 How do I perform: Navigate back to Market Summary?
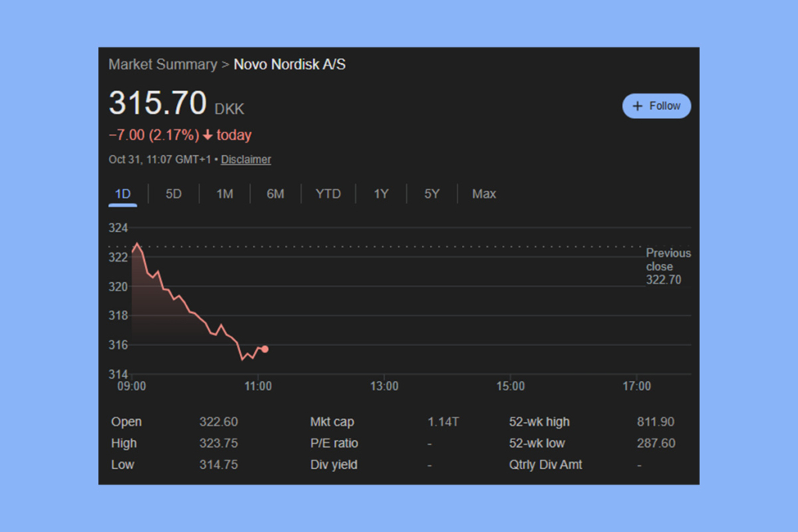[x=163, y=65]
